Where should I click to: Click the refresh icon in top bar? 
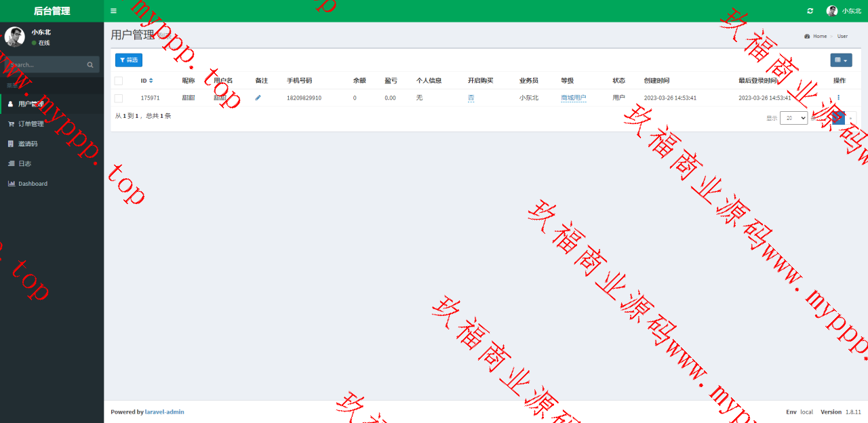click(x=810, y=11)
